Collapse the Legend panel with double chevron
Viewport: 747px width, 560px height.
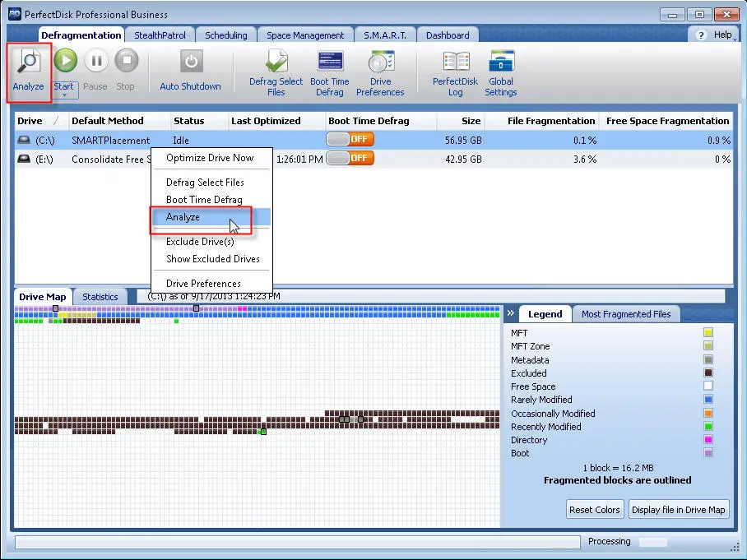510,313
